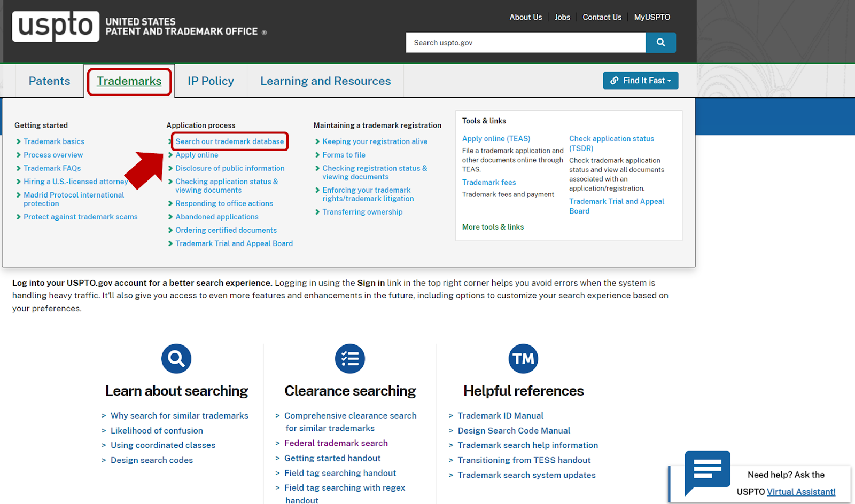
Task: Open Responding to office actions
Action: click(224, 203)
